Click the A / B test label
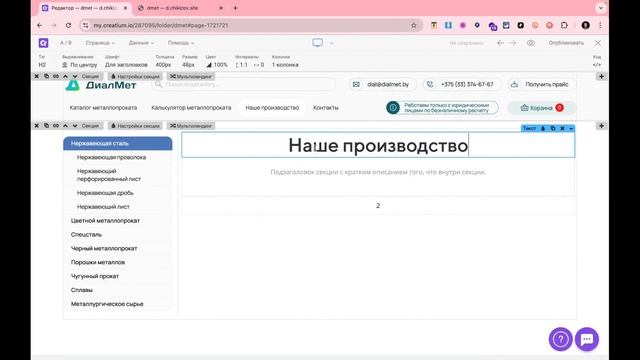 click(x=65, y=43)
